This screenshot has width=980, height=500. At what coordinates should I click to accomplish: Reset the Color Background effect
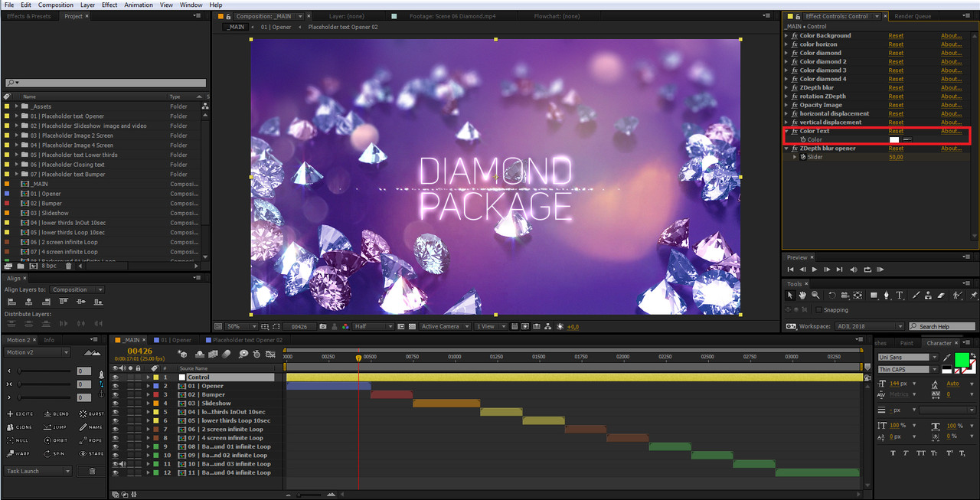(896, 35)
